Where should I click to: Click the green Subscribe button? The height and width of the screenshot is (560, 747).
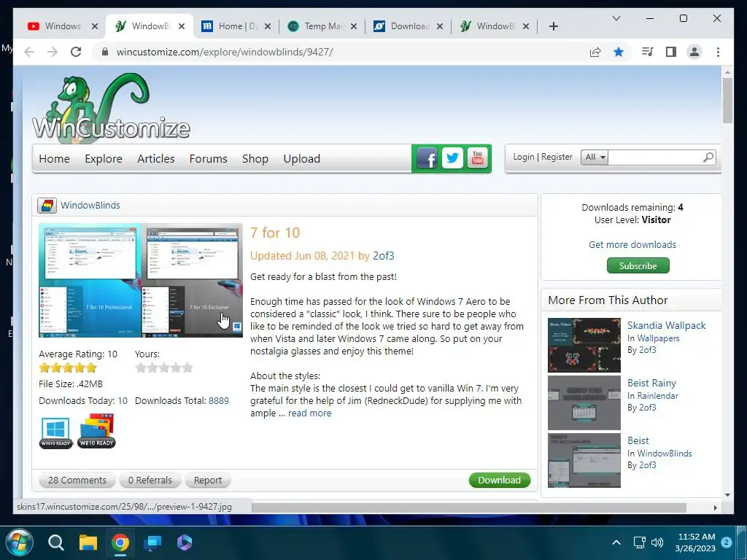(x=638, y=265)
